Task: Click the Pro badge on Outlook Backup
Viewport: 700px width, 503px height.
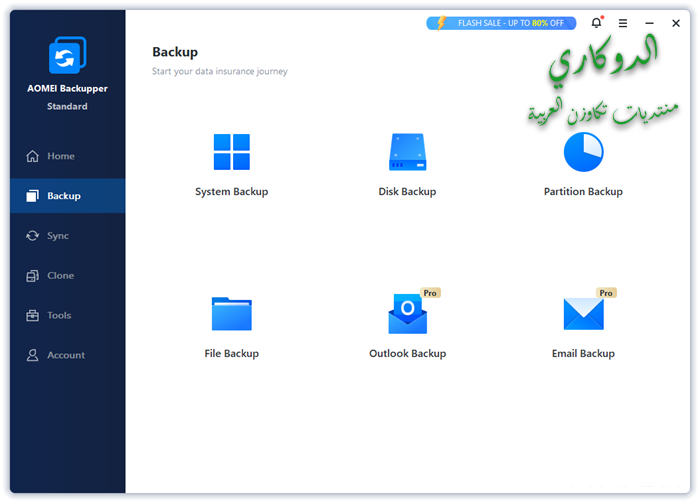Action: pos(430,293)
